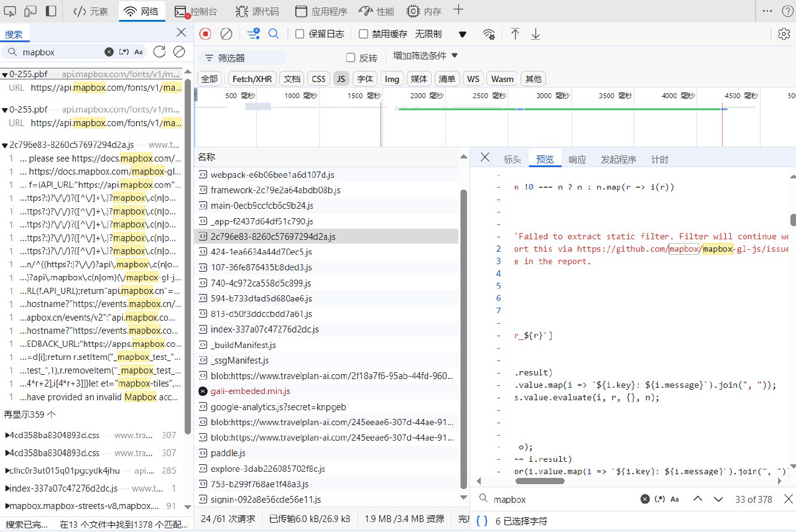Jump to next match in preview
The height and width of the screenshot is (532, 796).
click(x=718, y=499)
